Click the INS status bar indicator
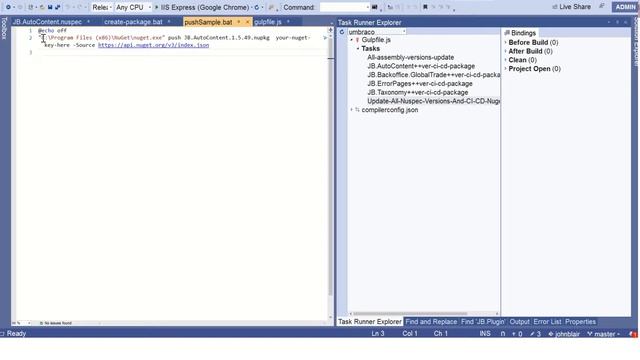640x360 pixels. pos(485,334)
